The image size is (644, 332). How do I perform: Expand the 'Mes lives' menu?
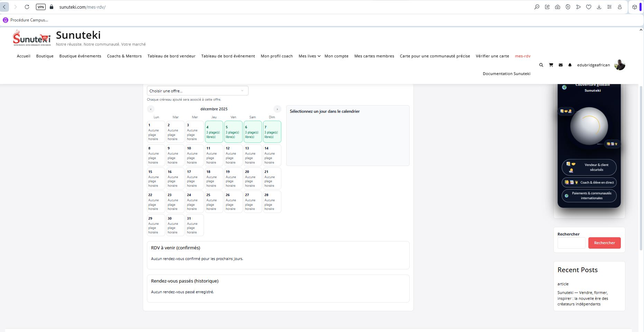(x=309, y=56)
